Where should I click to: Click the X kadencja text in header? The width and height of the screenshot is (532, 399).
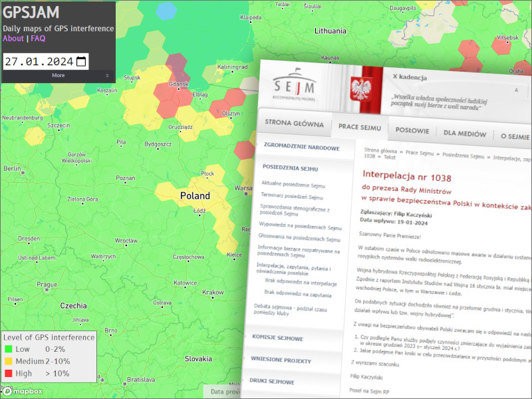tap(410, 77)
